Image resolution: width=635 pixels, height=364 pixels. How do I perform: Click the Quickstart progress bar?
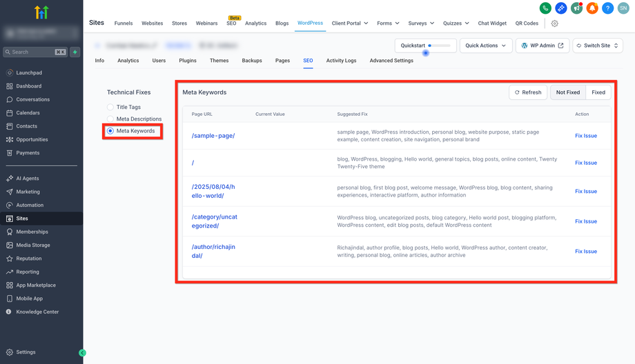click(440, 45)
